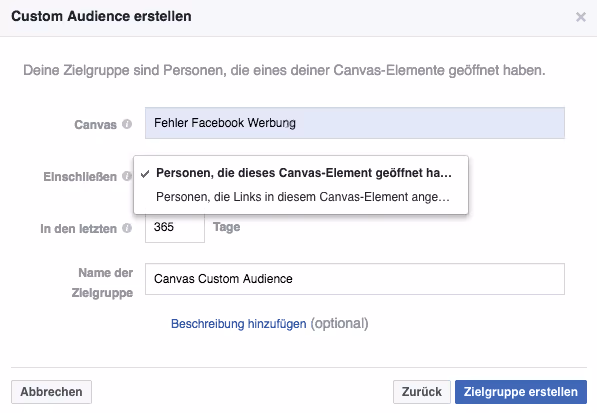Go back with the Zurück button

point(421,392)
